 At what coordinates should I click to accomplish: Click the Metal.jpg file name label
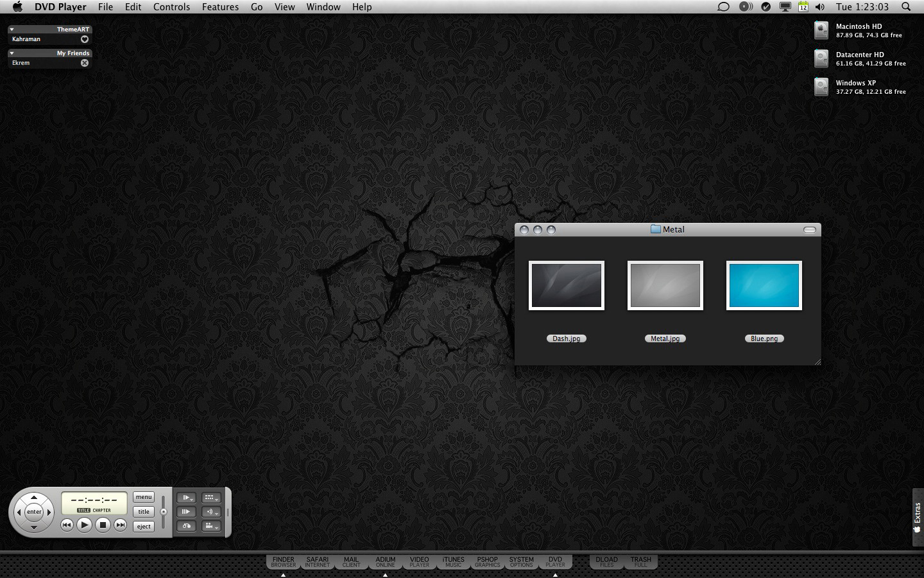tap(665, 338)
